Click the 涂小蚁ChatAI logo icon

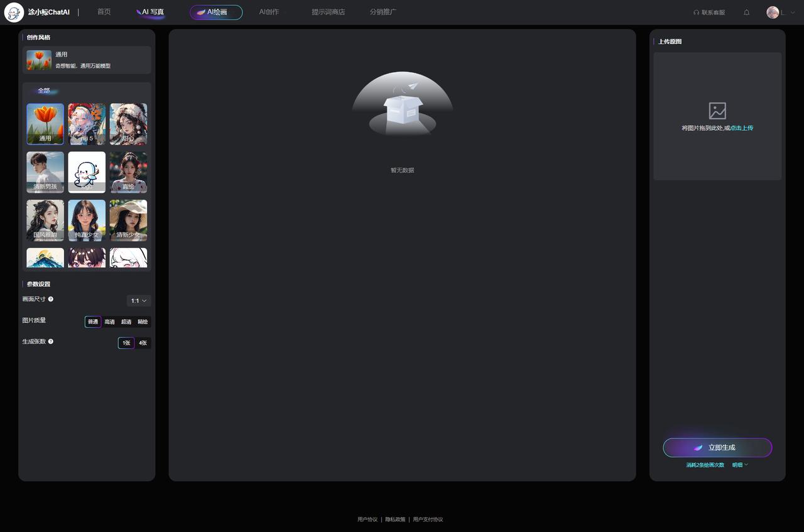(14, 13)
